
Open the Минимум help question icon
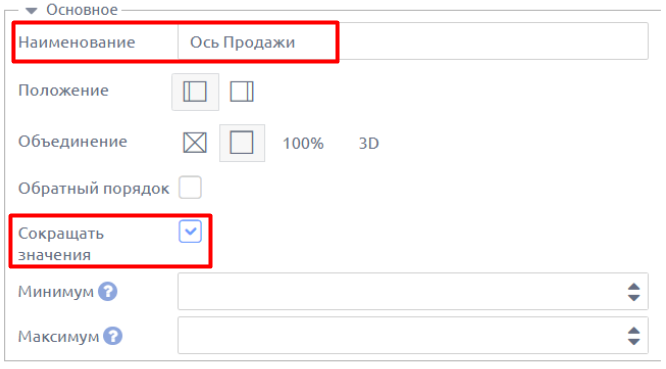point(107,292)
